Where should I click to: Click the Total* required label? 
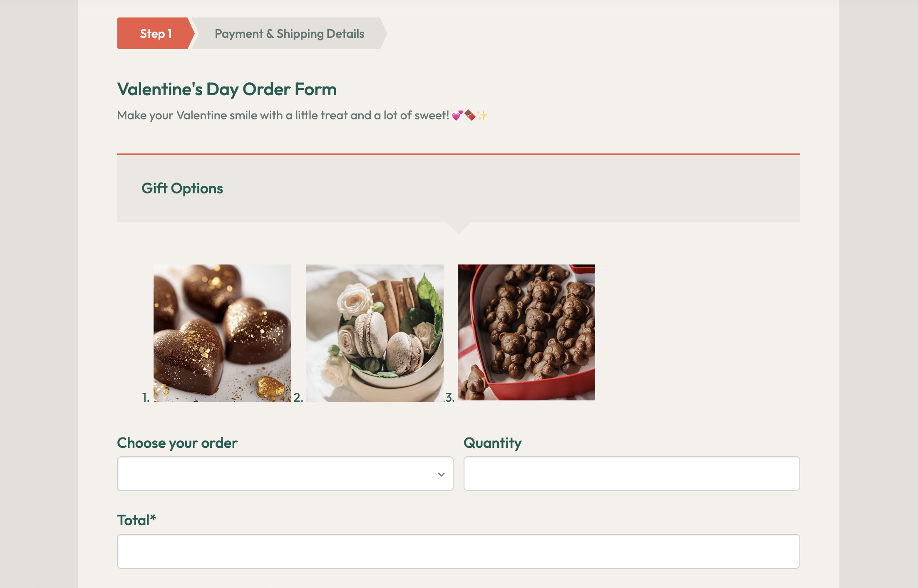point(136,520)
